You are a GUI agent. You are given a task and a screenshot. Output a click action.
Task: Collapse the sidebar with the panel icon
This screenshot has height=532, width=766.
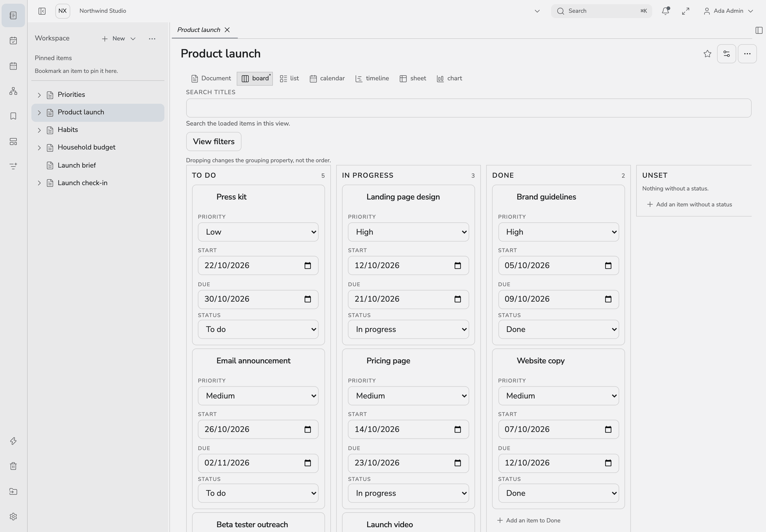pyautogui.click(x=42, y=11)
